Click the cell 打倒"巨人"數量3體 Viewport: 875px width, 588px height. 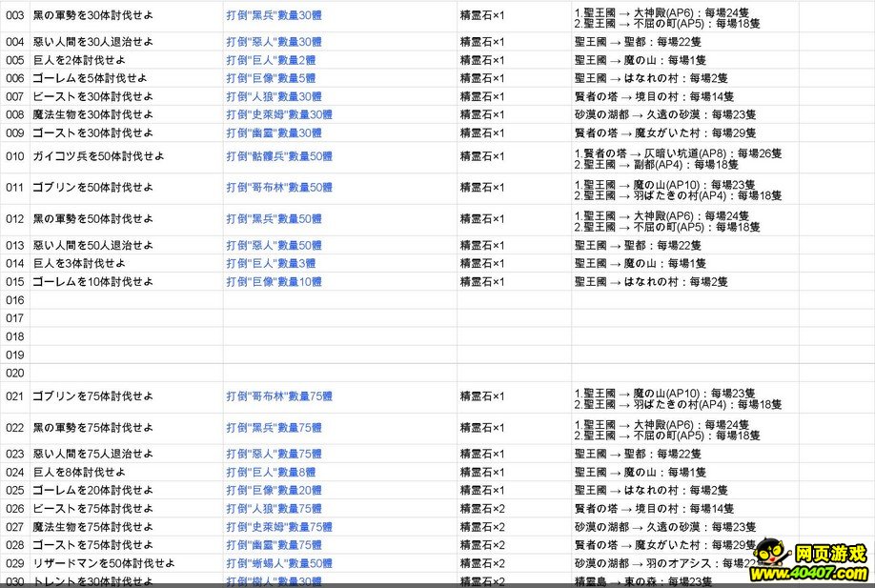point(271,263)
